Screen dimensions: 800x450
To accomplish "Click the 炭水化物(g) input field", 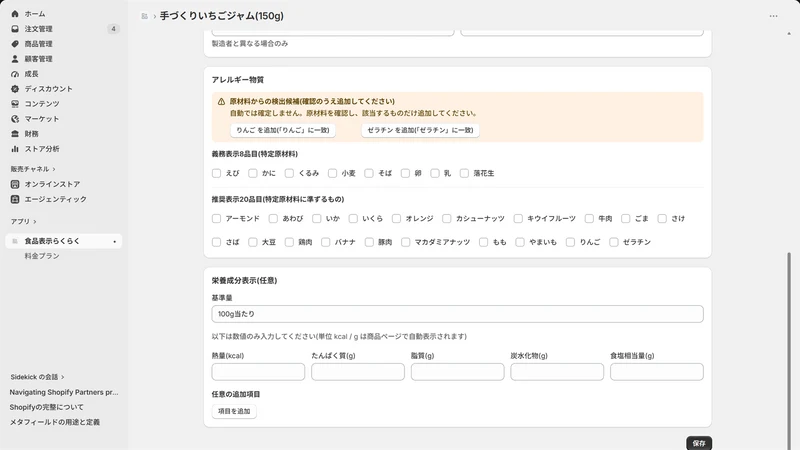I will [x=557, y=372].
